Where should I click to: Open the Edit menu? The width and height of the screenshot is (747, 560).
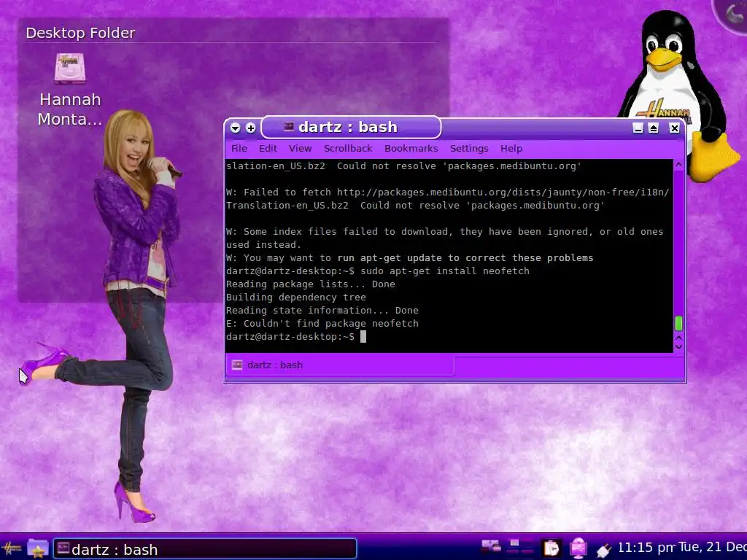pyautogui.click(x=268, y=149)
